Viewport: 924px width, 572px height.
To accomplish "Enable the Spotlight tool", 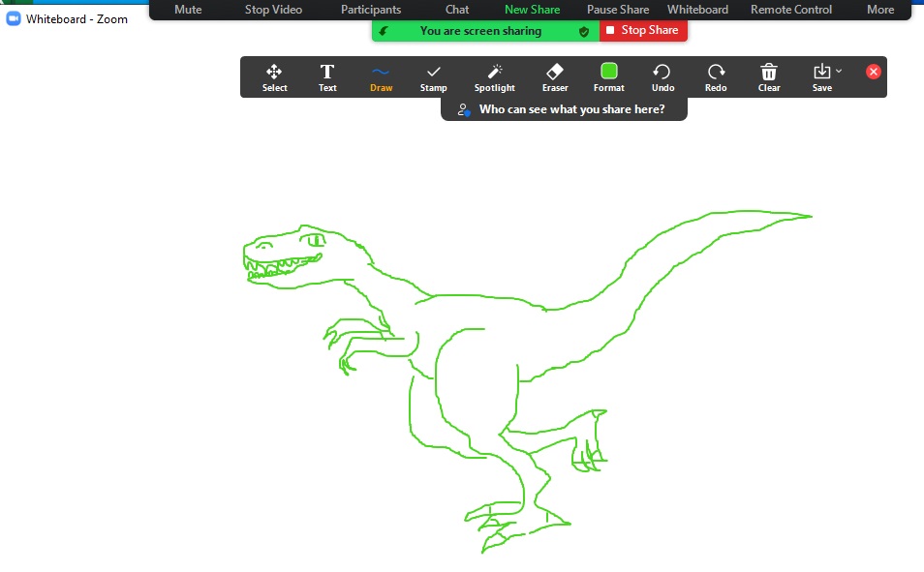I will tap(494, 77).
